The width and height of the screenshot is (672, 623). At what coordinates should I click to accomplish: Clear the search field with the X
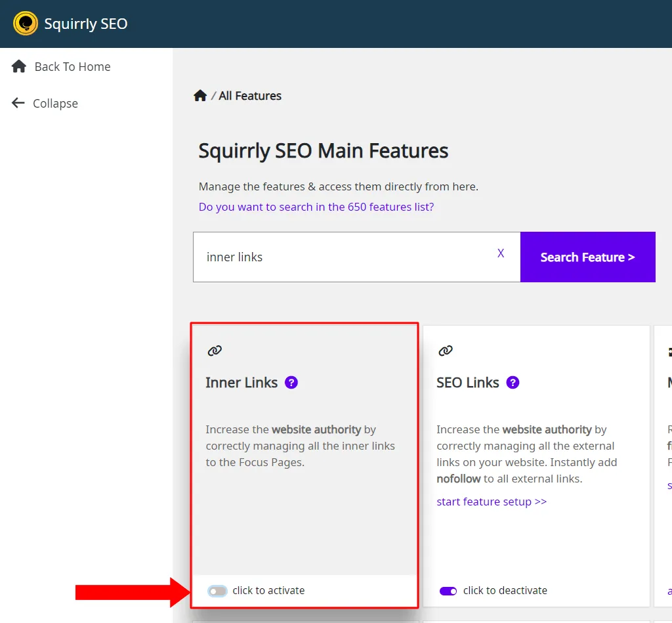501,253
